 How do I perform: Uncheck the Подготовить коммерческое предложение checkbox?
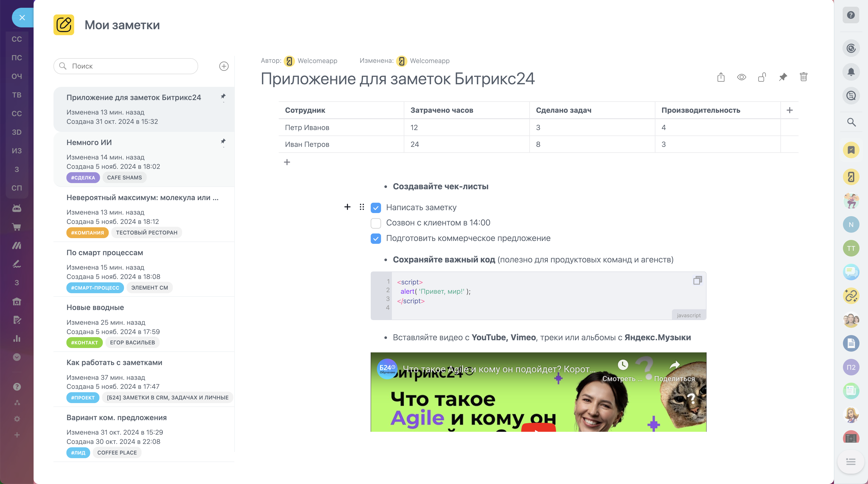(x=376, y=238)
